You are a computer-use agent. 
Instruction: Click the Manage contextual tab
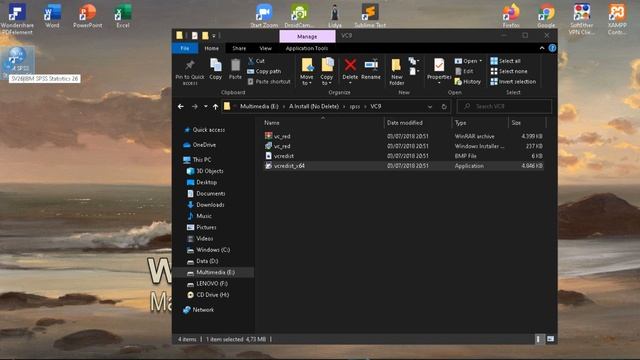pos(307,36)
